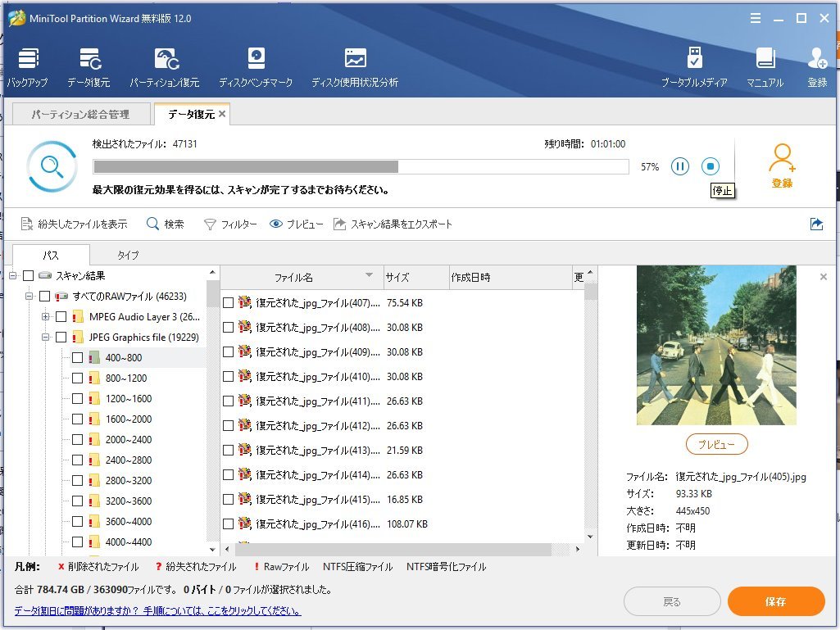Tick checkbox for 復元された_jpg_ファイル(408)
Screen dimensions: 840x630
pyautogui.click(x=228, y=328)
